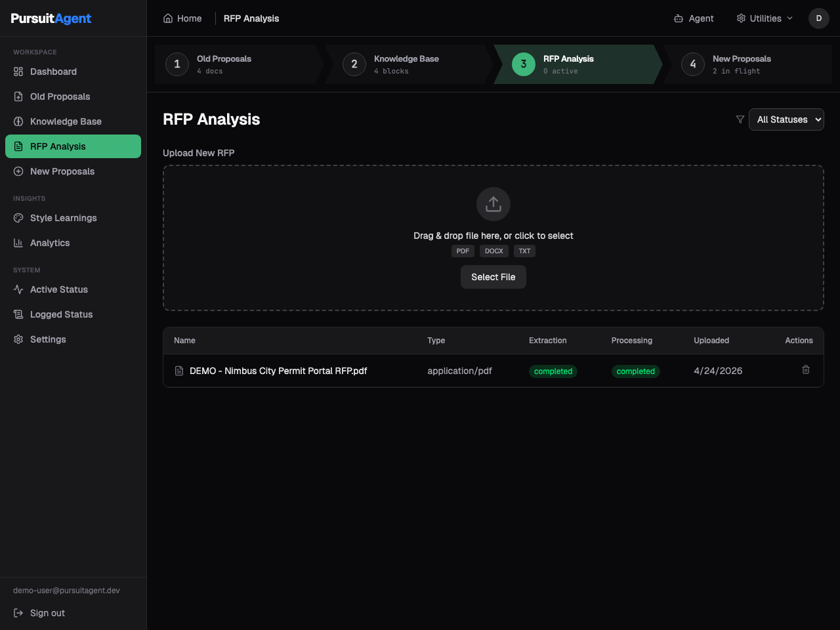Click the PursuitAgent logo
Viewport: 840px width, 630px height.
click(x=51, y=18)
